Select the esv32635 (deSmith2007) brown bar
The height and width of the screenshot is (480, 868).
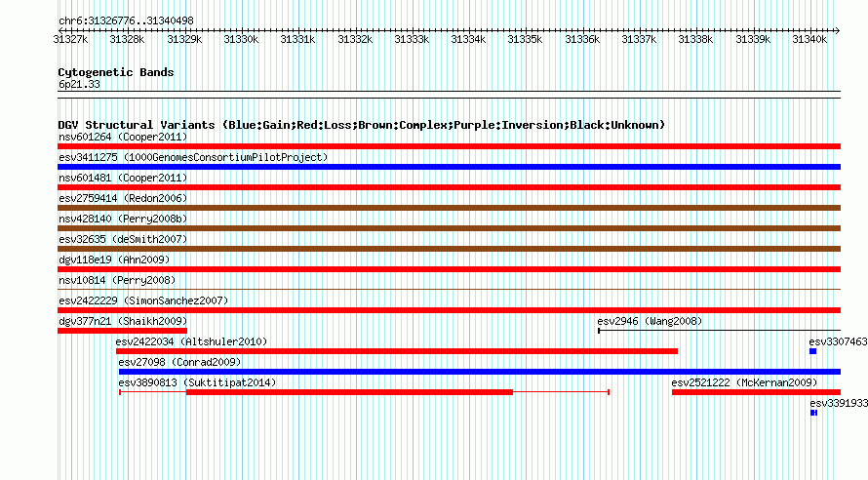pyautogui.click(x=449, y=249)
